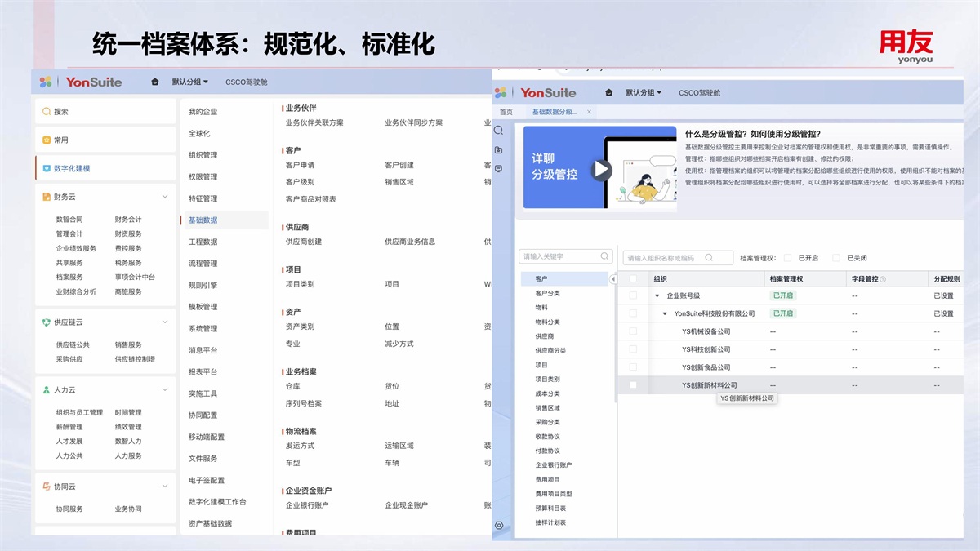Click the 字段管控 help info icon
The width and height of the screenshot is (980, 551).
(883, 279)
